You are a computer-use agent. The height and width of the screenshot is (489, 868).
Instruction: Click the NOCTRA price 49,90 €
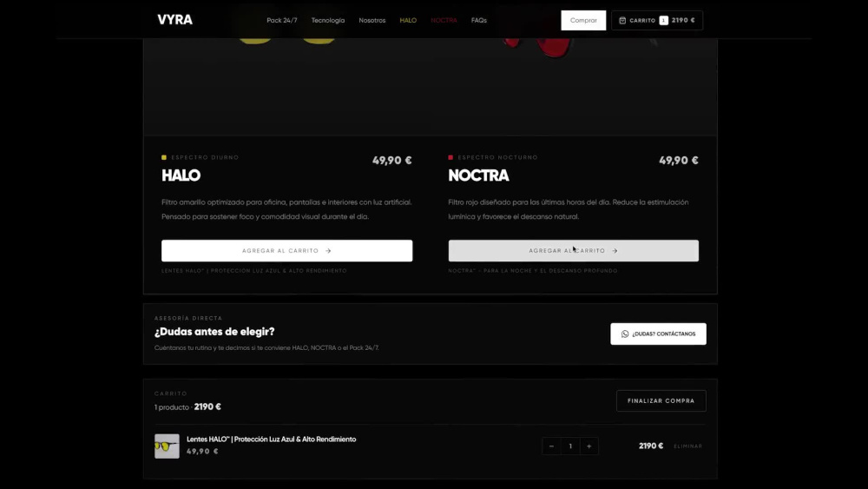point(679,161)
